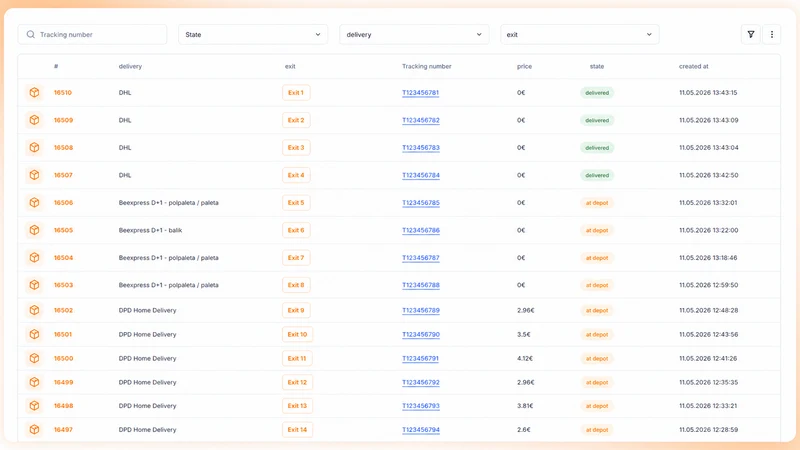Image resolution: width=800 pixels, height=450 pixels.
Task: Click the package icon for shipment 16497
Action: coord(34,430)
